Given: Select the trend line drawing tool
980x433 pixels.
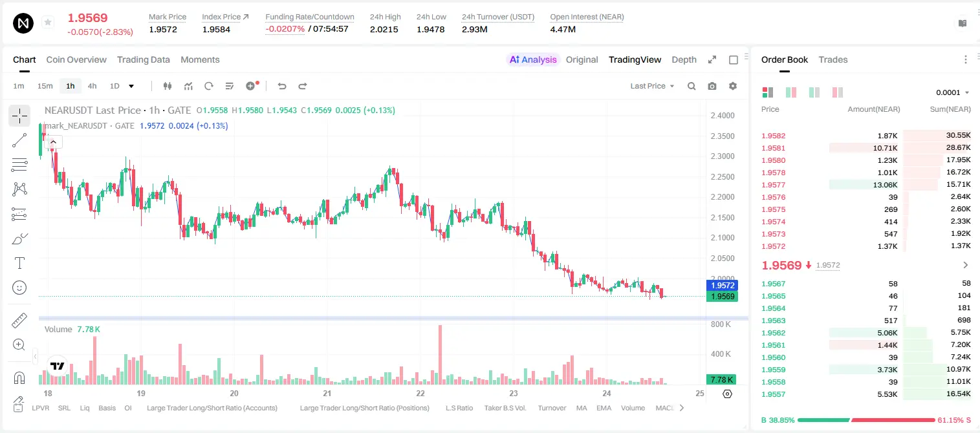Looking at the screenshot, I should [19, 140].
